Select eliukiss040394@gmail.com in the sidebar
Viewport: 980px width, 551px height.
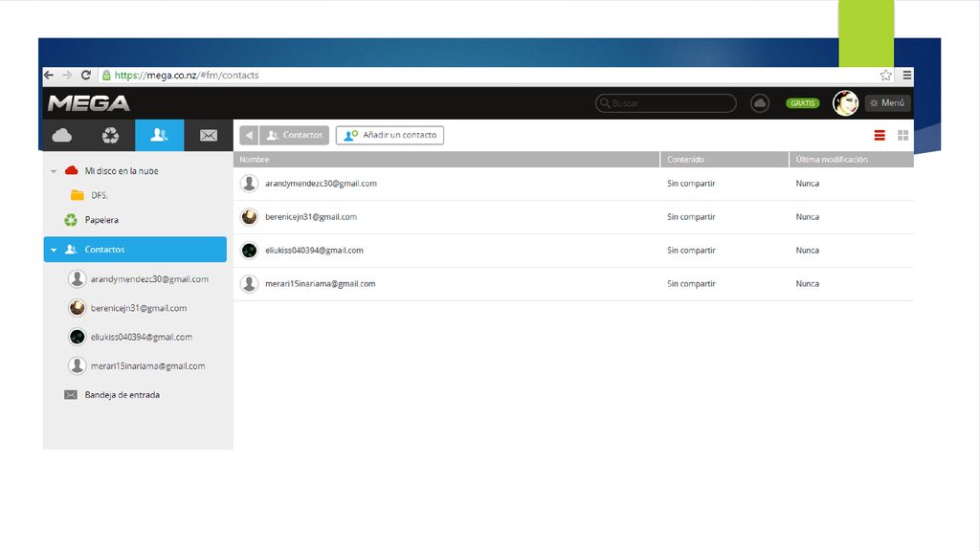click(142, 337)
